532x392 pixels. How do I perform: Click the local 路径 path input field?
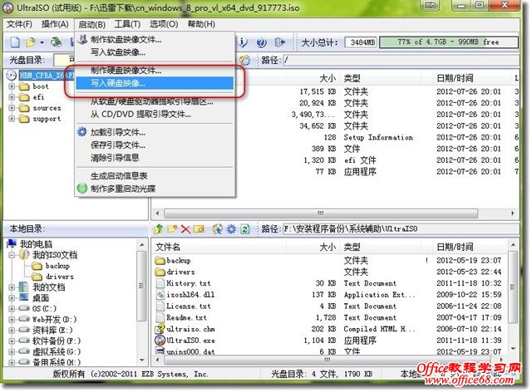point(401,229)
